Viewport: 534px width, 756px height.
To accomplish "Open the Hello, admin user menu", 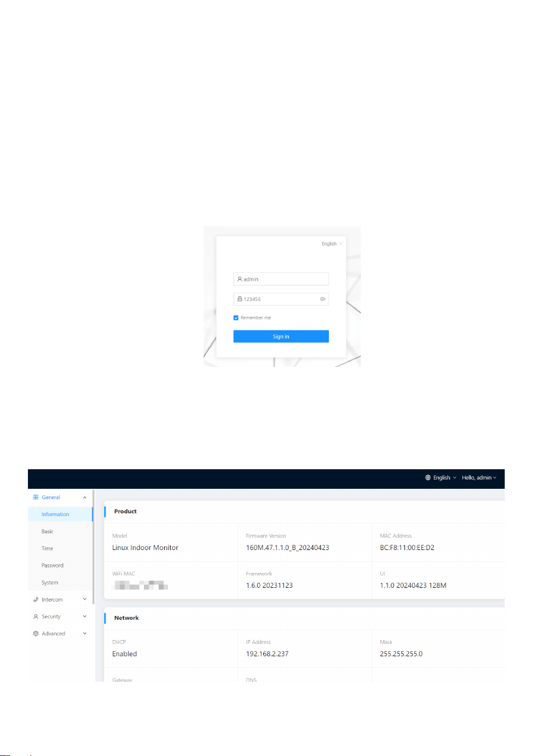I will (479, 478).
